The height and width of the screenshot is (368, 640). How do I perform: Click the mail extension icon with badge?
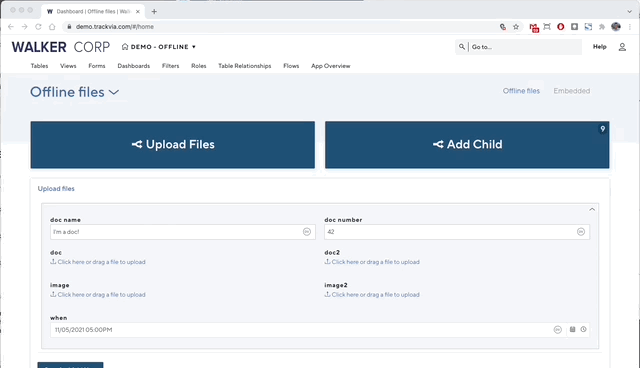pyautogui.click(x=533, y=27)
